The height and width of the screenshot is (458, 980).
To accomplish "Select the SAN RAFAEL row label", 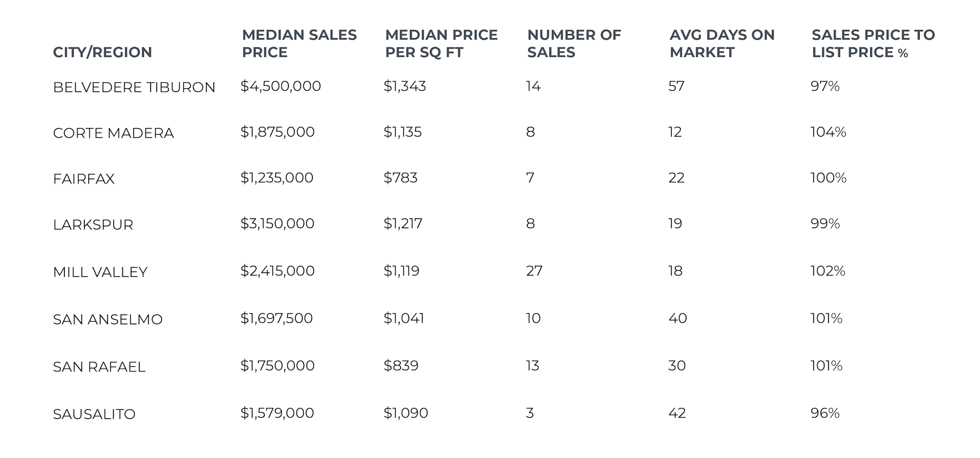I will [99, 367].
